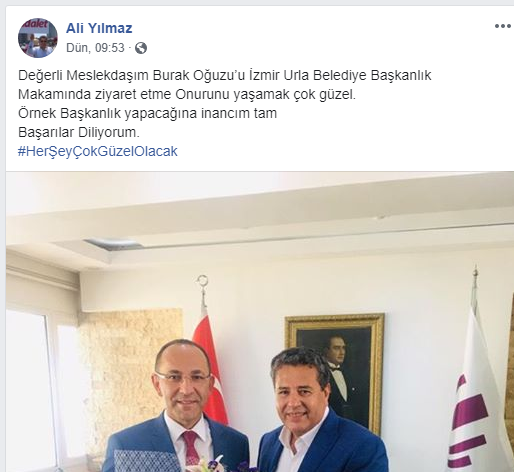Click the globe public privacy icon
This screenshot has height=472, width=514.
[141, 48]
